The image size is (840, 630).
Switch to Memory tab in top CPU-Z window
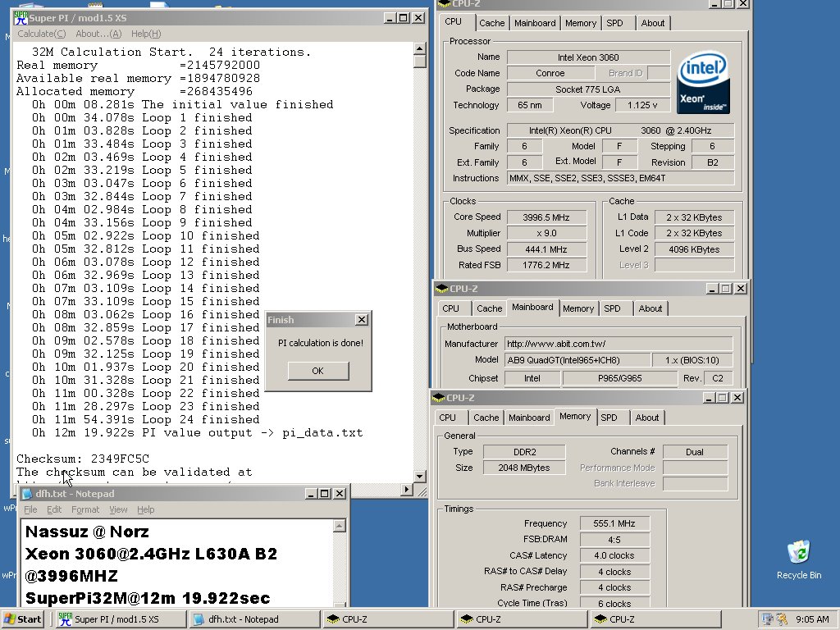581,23
